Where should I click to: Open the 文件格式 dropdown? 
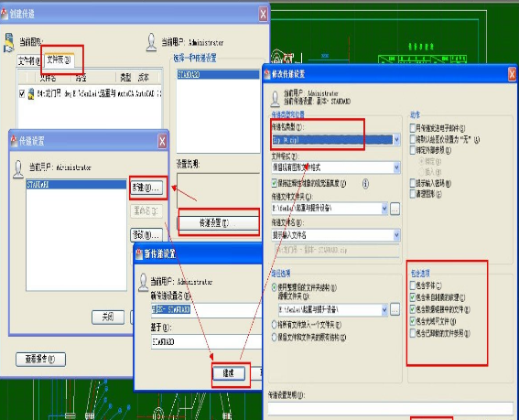396,167
